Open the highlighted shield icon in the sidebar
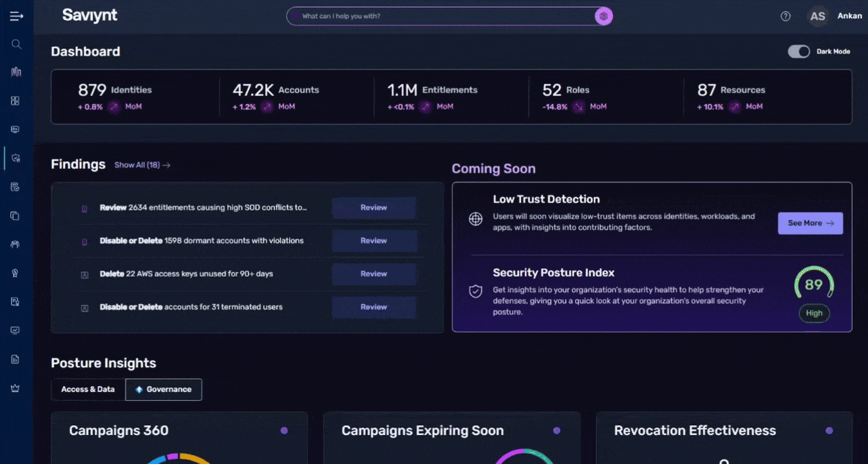Screen dimensions: 868x464 point(16,158)
